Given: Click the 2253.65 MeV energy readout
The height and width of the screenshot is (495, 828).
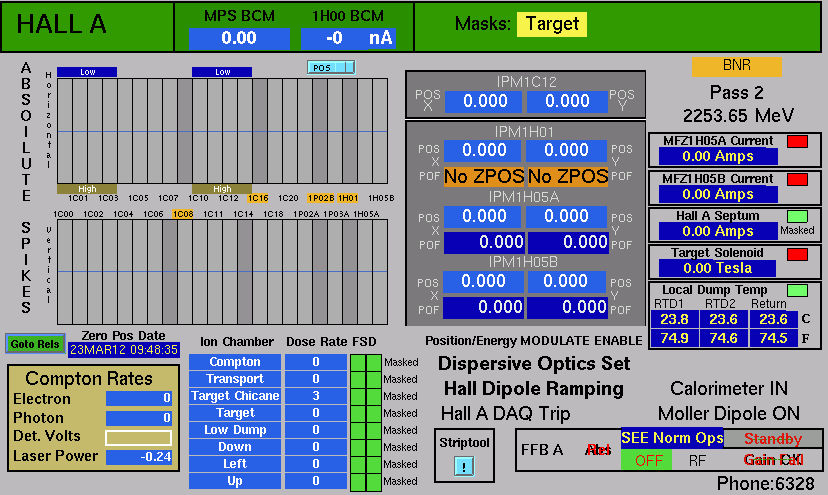Looking at the screenshot, I should coord(738,116).
